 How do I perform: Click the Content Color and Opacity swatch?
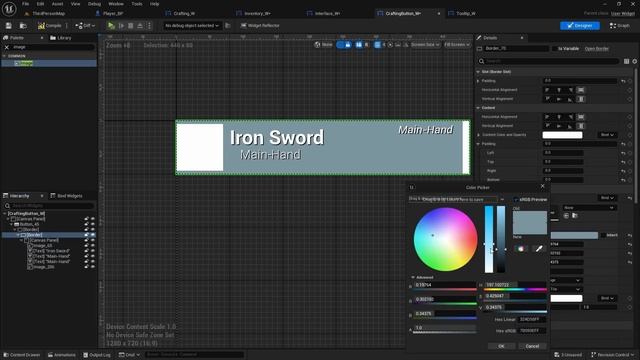(562, 135)
